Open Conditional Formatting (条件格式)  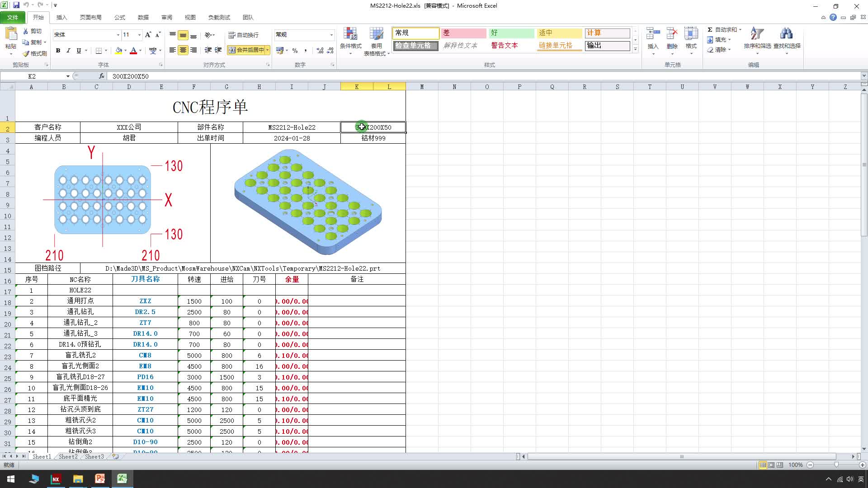[350, 41]
